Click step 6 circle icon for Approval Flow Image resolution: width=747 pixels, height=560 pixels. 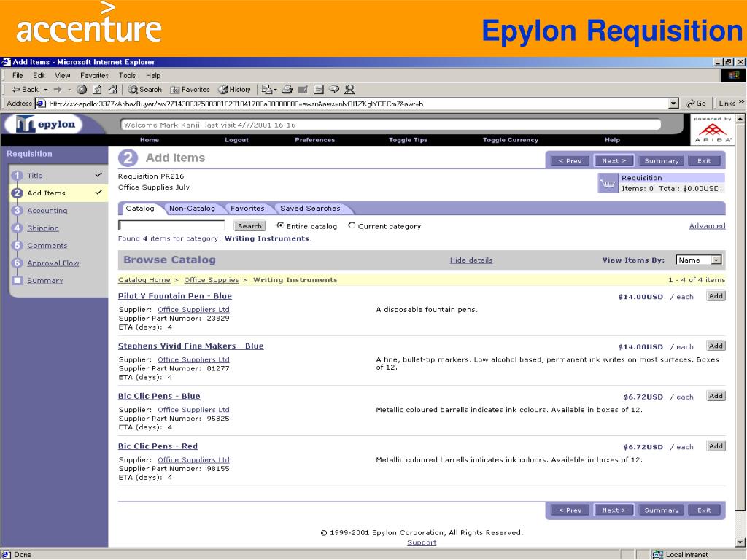click(x=18, y=262)
